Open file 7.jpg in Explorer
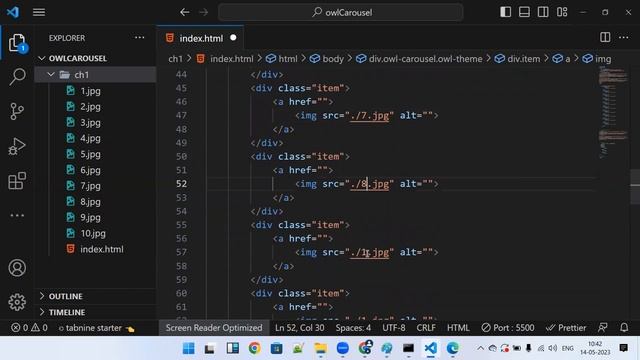Viewport: 640px width, 360px height. (90, 186)
